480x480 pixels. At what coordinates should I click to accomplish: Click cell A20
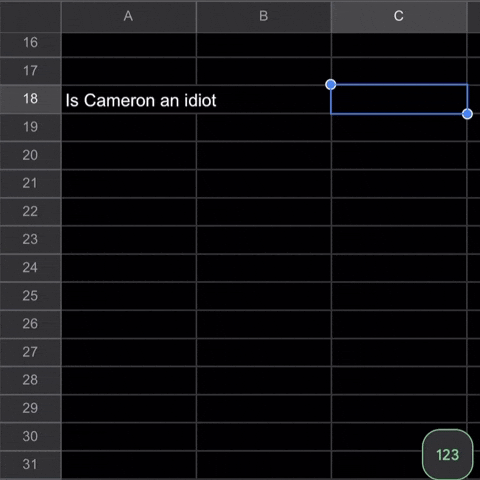coord(129,155)
